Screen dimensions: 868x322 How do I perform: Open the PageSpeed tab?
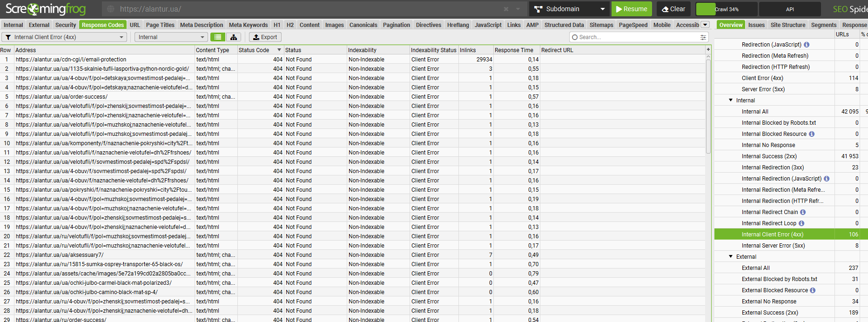633,25
